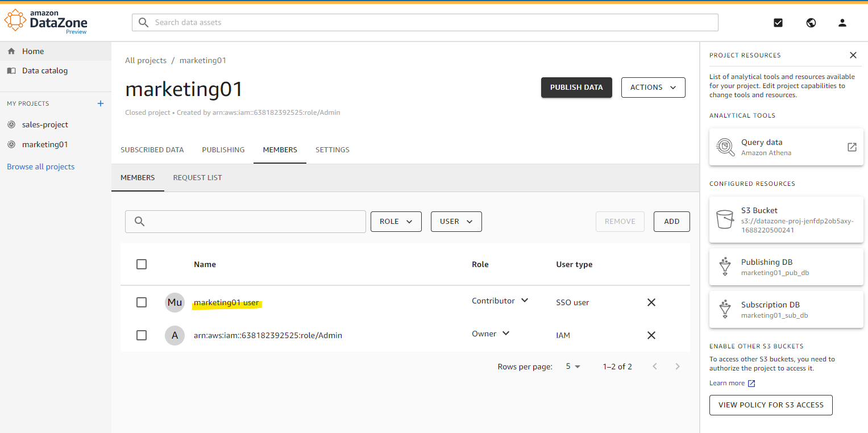
Task: Remove marketing01 user with the X icon
Action: [651, 302]
